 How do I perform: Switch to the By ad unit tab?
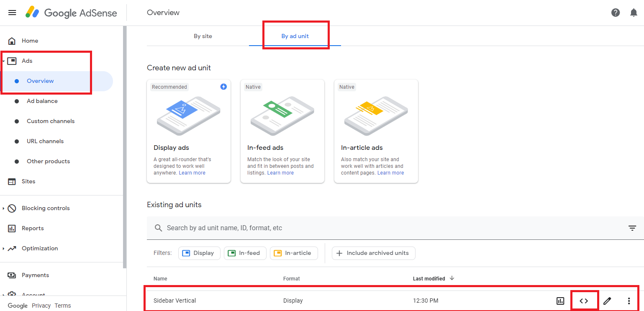[295, 36]
